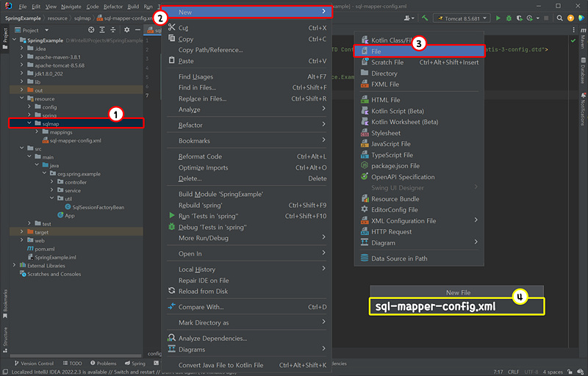The width and height of the screenshot is (588, 376).
Task: Open the Navigate menu in menu bar
Action: tap(71, 7)
